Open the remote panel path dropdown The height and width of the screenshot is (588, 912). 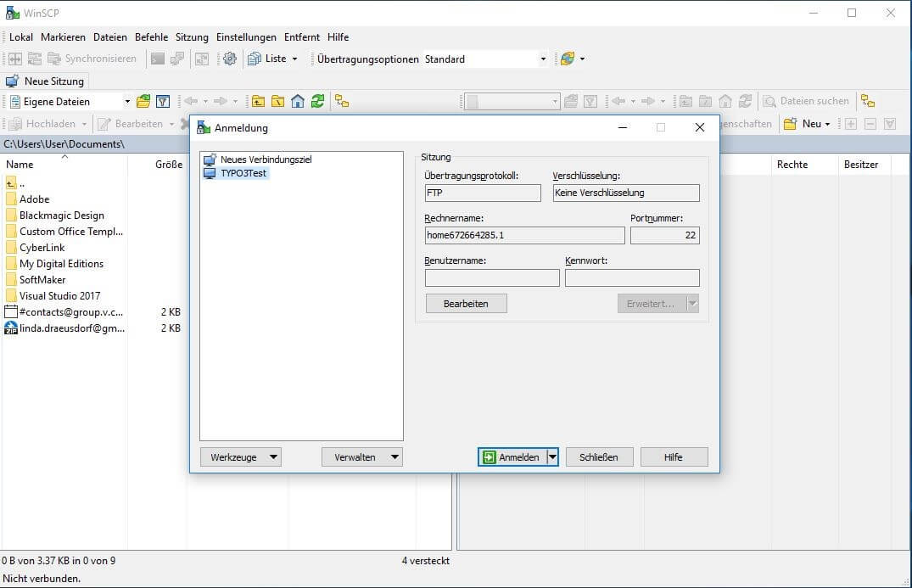coord(555,101)
